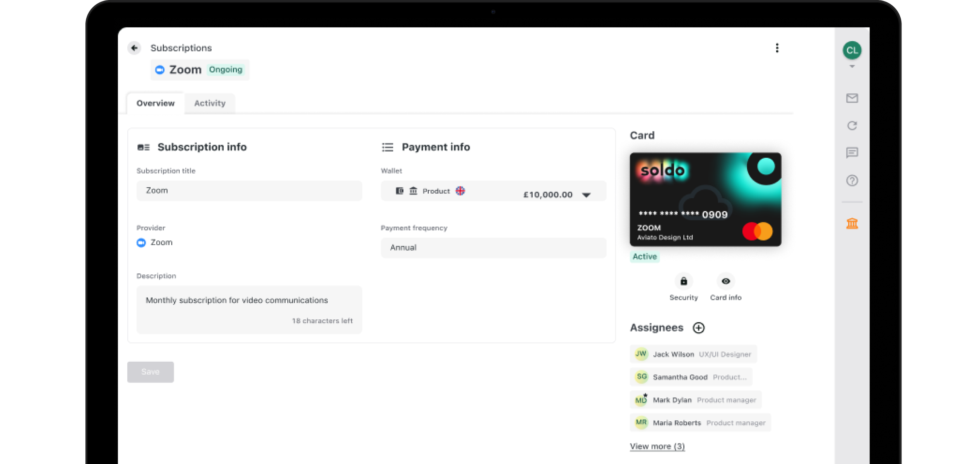Open the Payment frequency Annual selector
980x464 pixels.
tap(493, 248)
